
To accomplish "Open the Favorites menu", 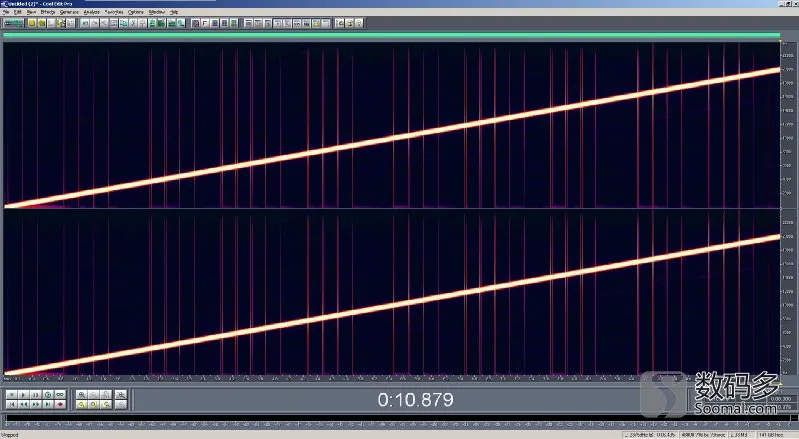I will coord(114,12).
